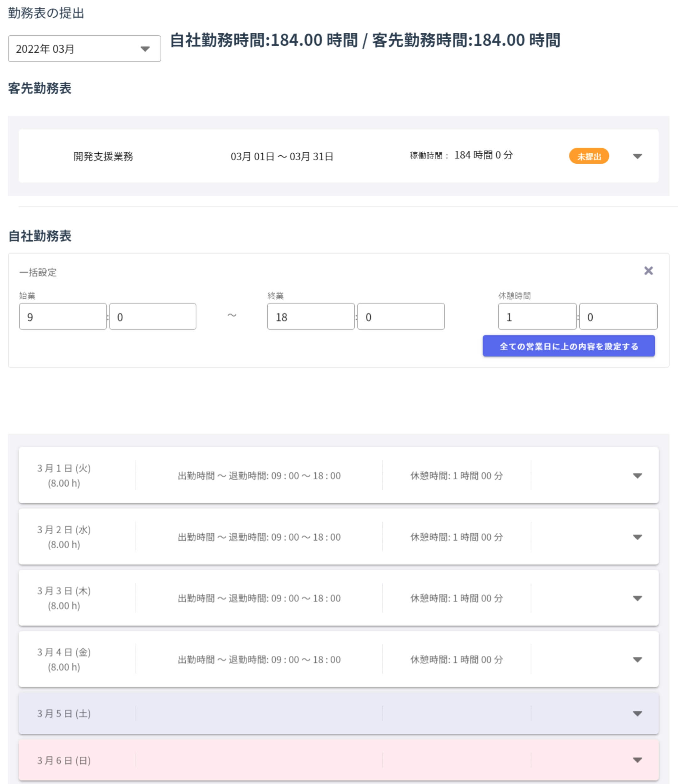Open the 2022年 03月 month dropdown
The width and height of the screenshot is (678, 784).
click(84, 49)
